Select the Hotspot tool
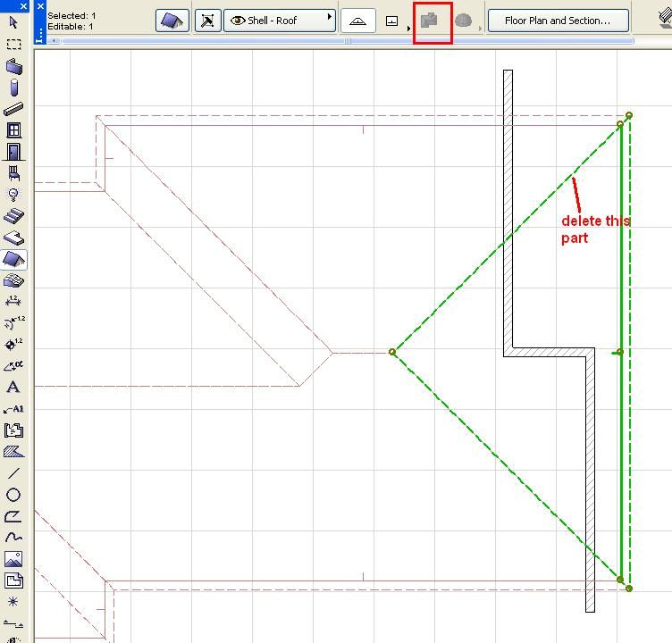This screenshot has height=643, width=672. (13, 601)
